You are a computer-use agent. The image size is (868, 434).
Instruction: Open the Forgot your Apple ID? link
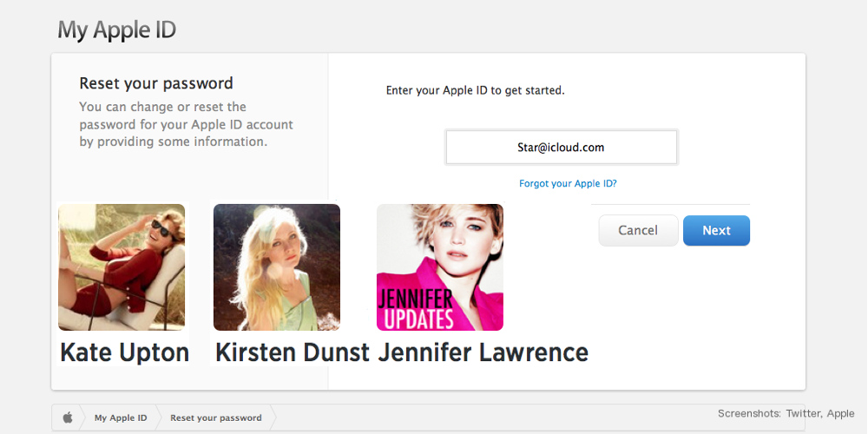[568, 183]
